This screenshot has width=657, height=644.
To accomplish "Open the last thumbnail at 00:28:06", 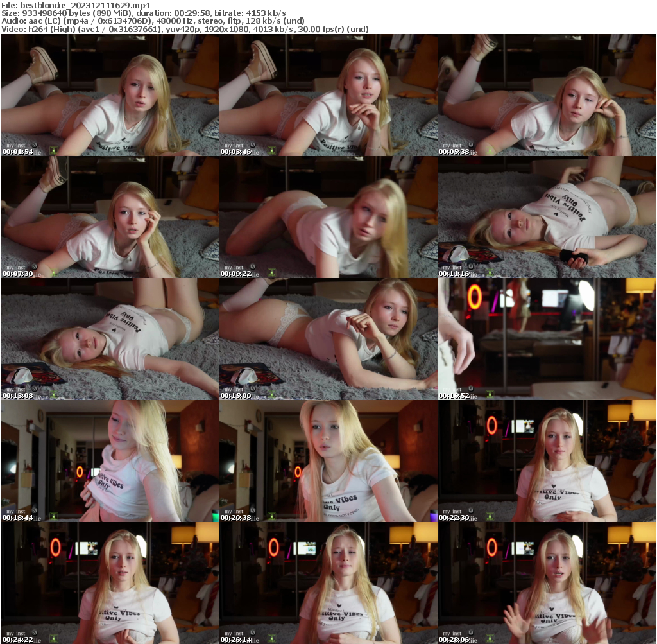I will coord(547,584).
